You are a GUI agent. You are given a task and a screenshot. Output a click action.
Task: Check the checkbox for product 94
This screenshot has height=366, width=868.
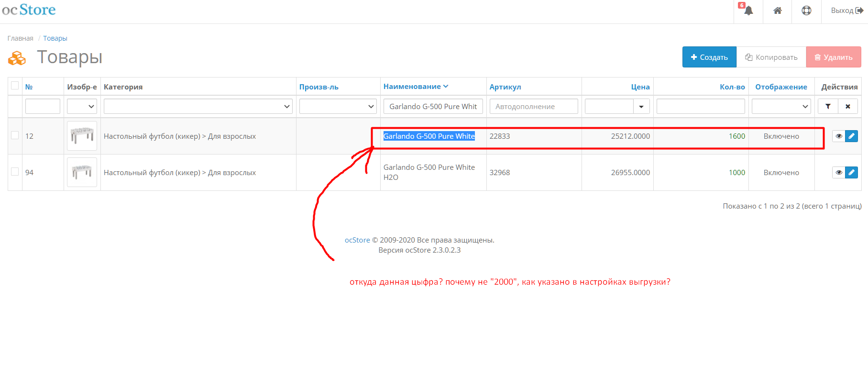point(15,171)
